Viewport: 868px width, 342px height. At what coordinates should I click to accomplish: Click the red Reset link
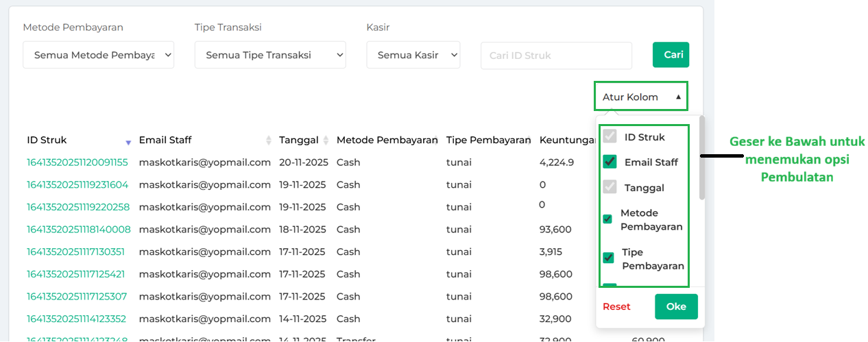coord(616,306)
